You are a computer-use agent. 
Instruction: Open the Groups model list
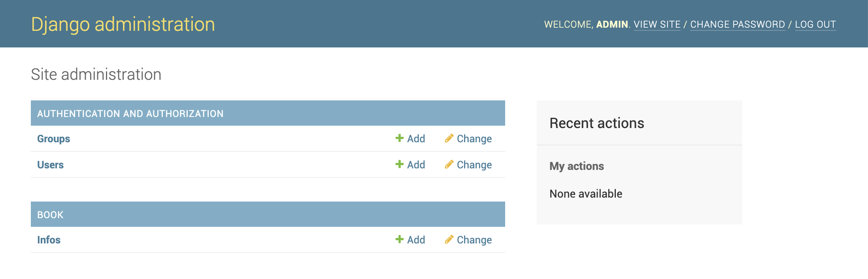[x=53, y=139]
